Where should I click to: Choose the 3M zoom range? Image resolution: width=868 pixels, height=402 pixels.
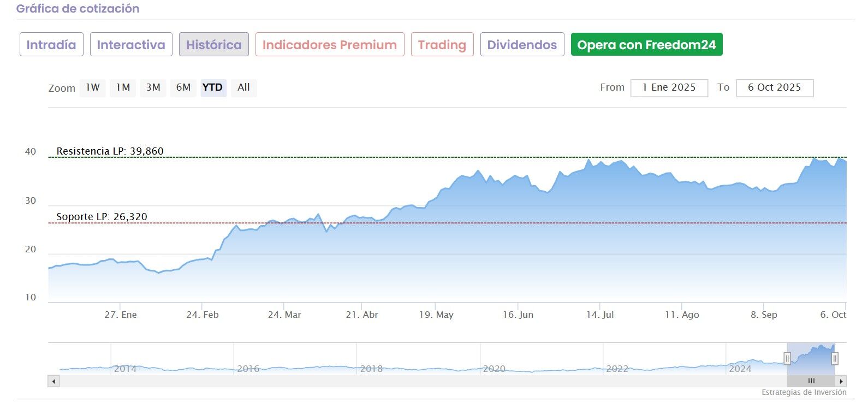(153, 87)
